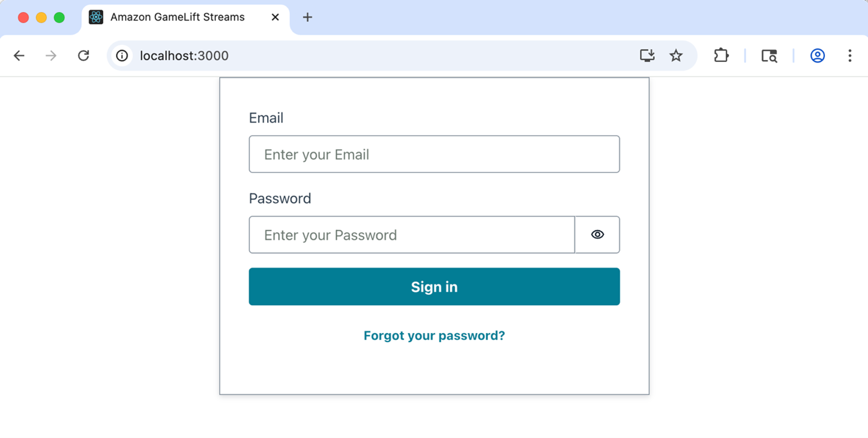Click the install app icon in address bar

[x=646, y=55]
